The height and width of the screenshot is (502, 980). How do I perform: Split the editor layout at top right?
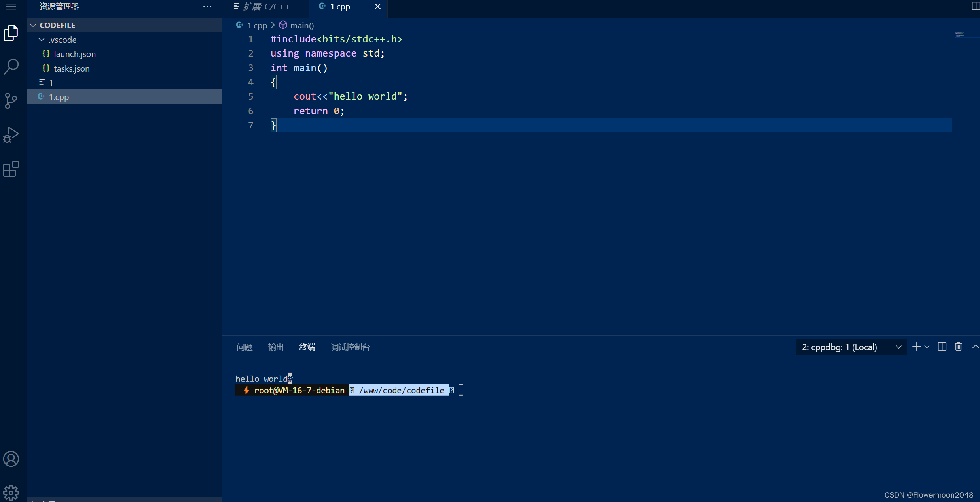point(975,6)
